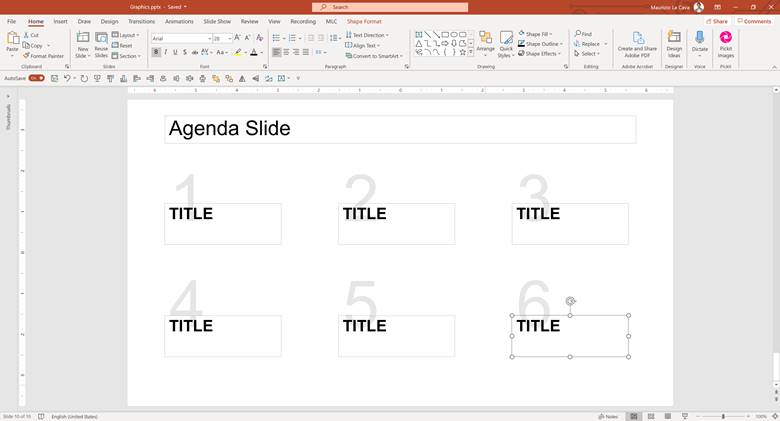Open the Quick Styles gallery

pos(506,38)
